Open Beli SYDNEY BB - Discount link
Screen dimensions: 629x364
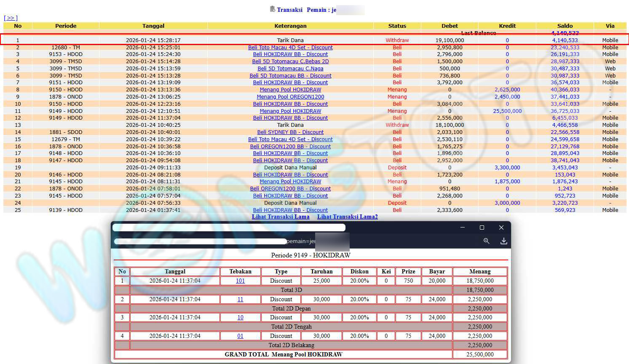pos(290,132)
